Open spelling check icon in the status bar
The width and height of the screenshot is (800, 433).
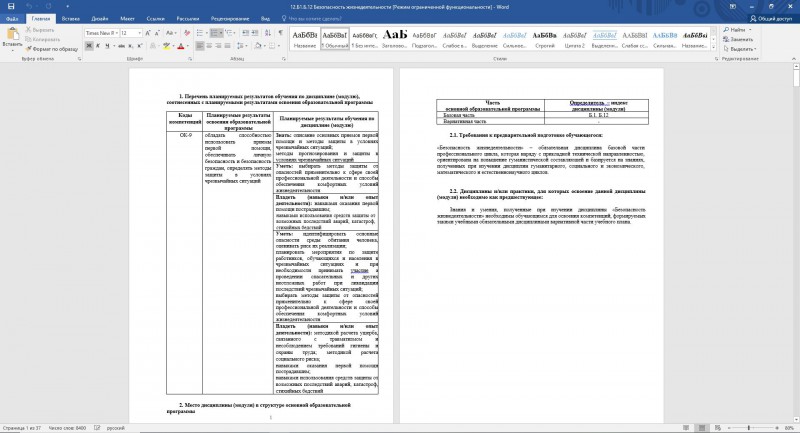[97, 428]
